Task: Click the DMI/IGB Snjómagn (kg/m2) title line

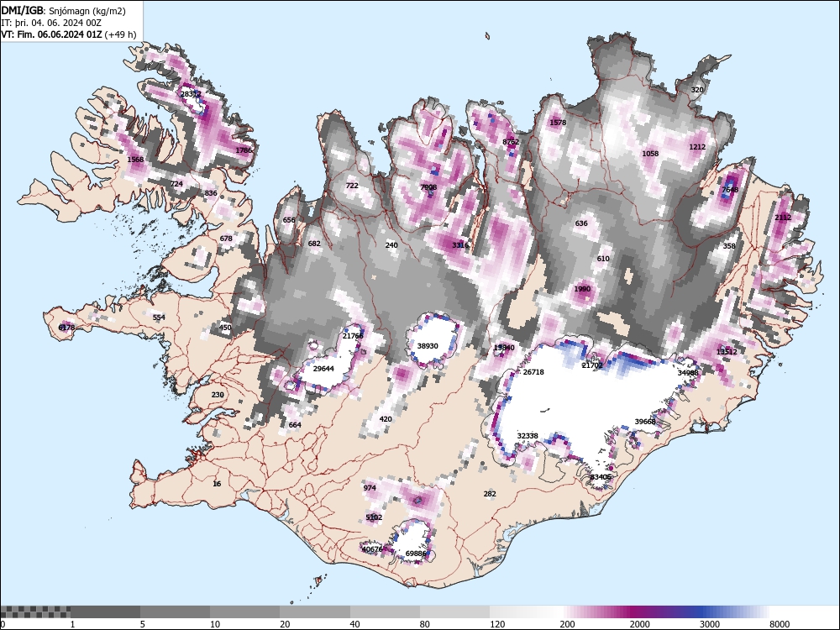Action: click(x=63, y=11)
